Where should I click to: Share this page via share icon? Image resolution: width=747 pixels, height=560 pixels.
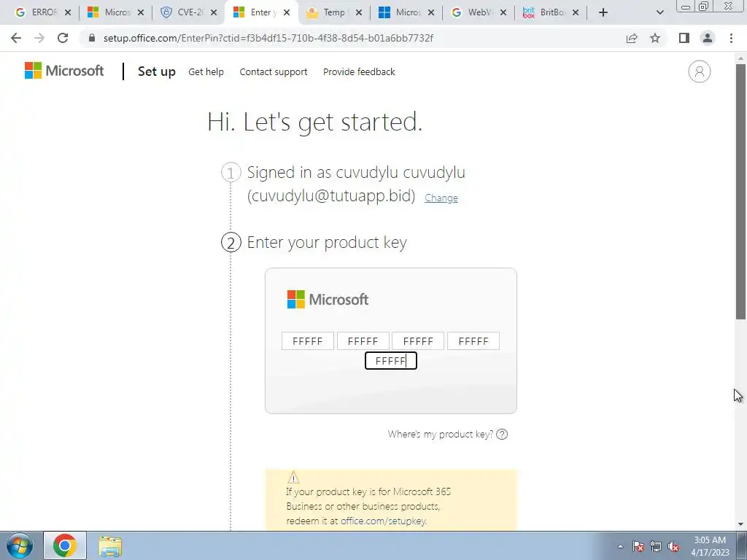tap(632, 38)
